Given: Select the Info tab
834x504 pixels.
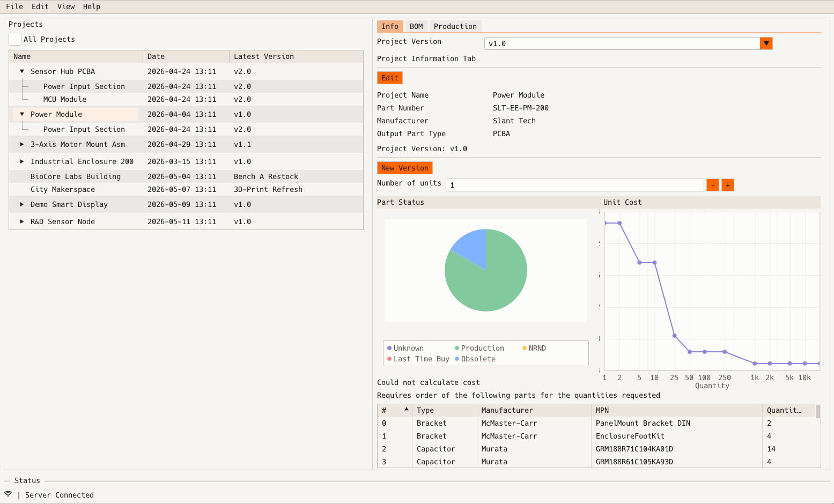Looking at the screenshot, I should point(390,26).
